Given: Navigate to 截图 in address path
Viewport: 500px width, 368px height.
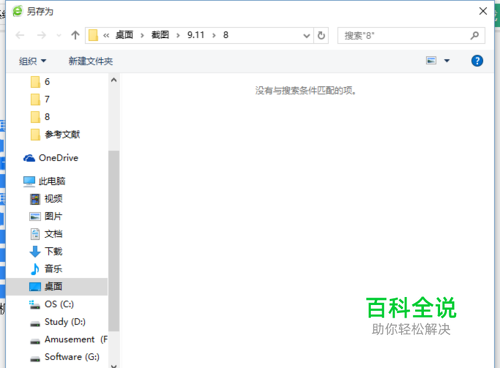Looking at the screenshot, I should pos(160,35).
